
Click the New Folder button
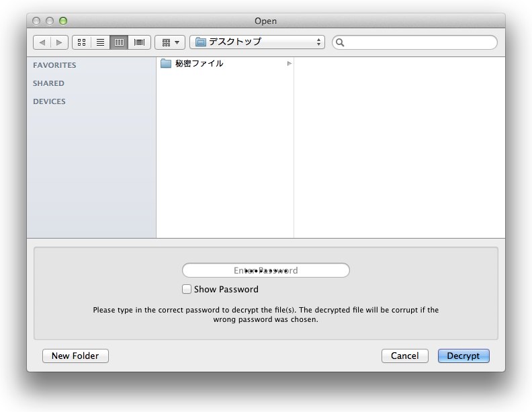75,356
